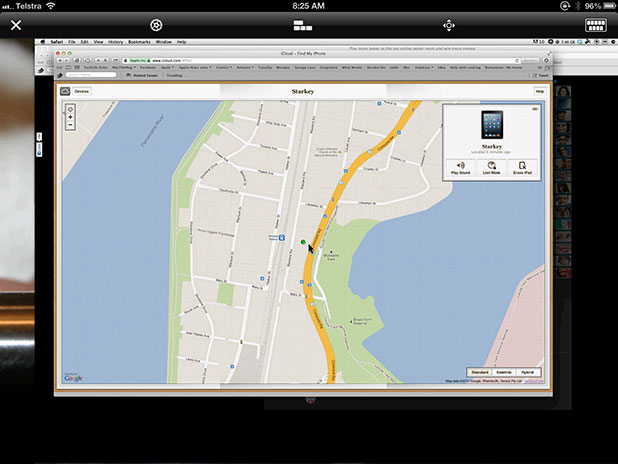Viewport: 618px width, 464px height.
Task: Click the Safari forward navigation arrow
Action: pyautogui.click(x=67, y=61)
